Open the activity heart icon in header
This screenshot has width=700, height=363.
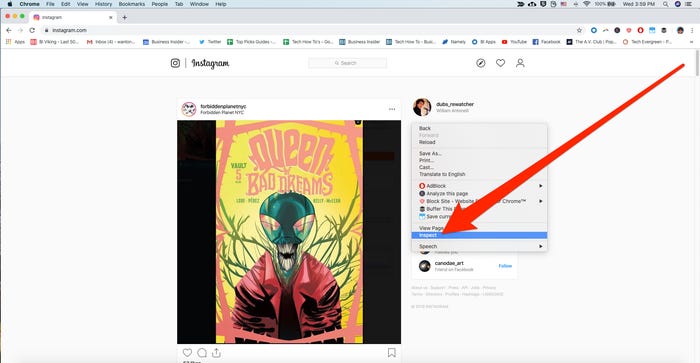point(500,63)
